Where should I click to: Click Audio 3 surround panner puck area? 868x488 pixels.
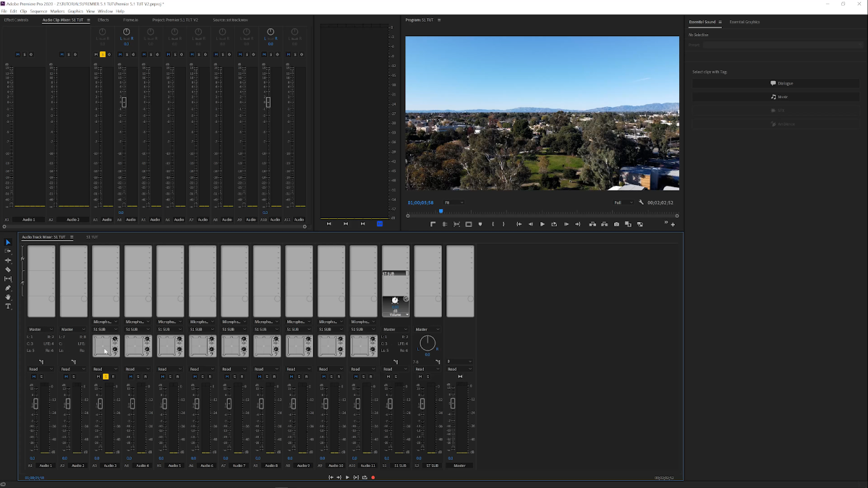click(102, 346)
